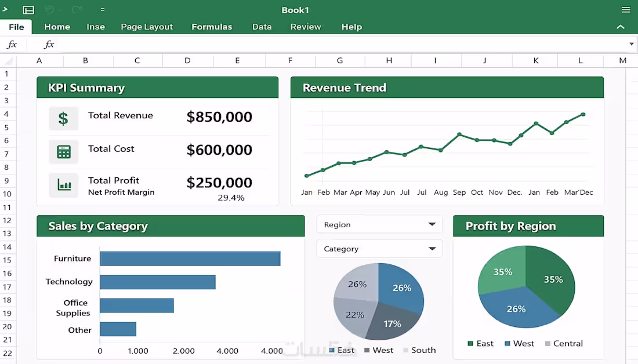638x364 pixels.
Task: Click inside the formula bar input
Action: click(342, 44)
